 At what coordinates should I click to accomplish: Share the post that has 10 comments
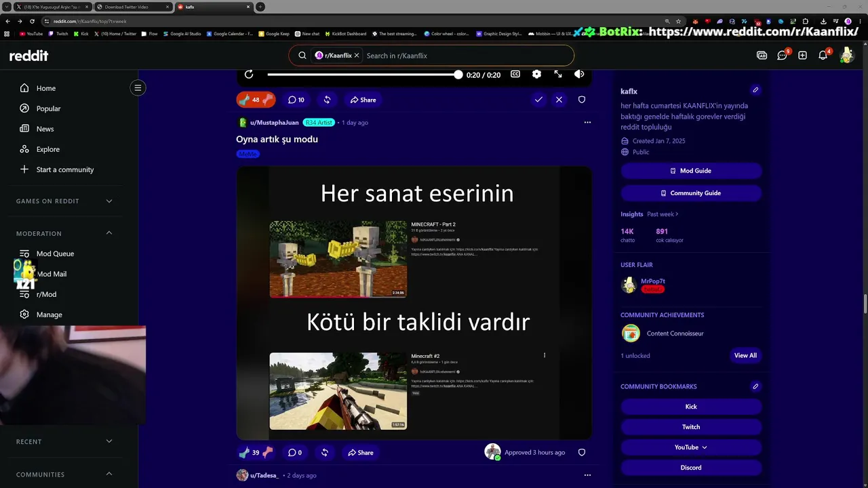click(x=363, y=100)
